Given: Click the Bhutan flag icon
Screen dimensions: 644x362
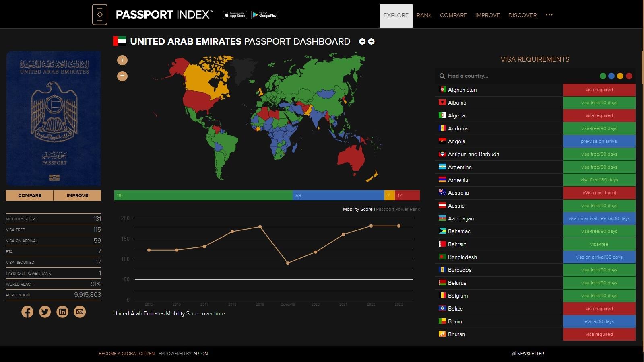Looking at the screenshot, I should point(442,334).
